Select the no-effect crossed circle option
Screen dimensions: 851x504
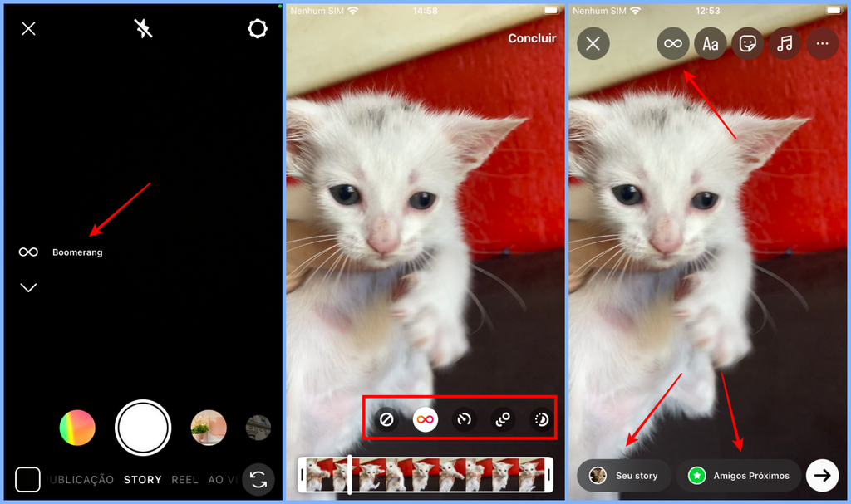[386, 419]
